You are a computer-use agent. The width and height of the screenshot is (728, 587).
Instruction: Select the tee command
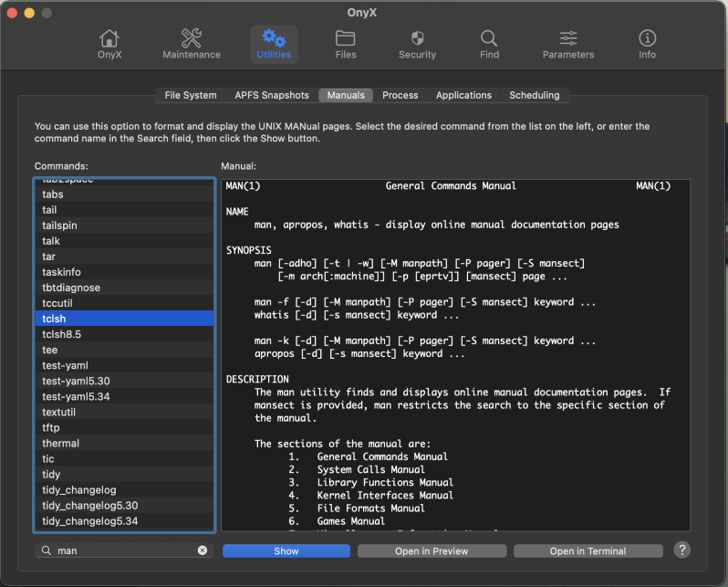(124, 350)
